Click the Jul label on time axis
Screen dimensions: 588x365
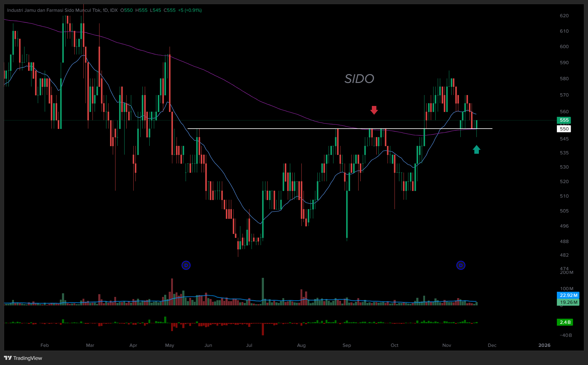[x=249, y=345]
